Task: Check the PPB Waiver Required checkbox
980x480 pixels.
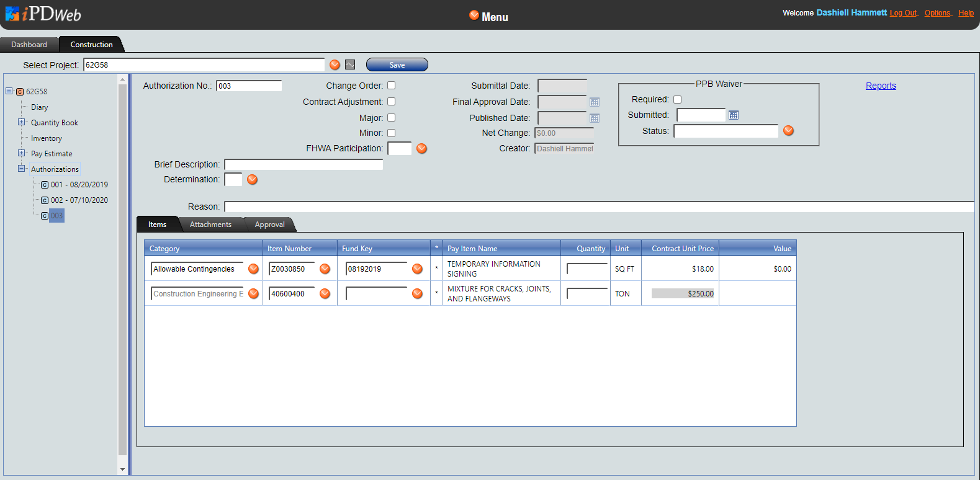Action: pyautogui.click(x=677, y=99)
